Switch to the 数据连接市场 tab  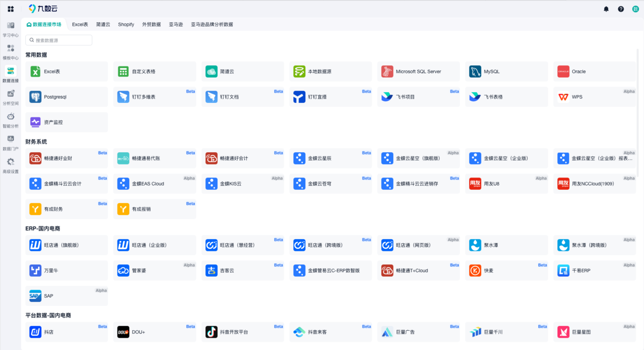(x=44, y=25)
